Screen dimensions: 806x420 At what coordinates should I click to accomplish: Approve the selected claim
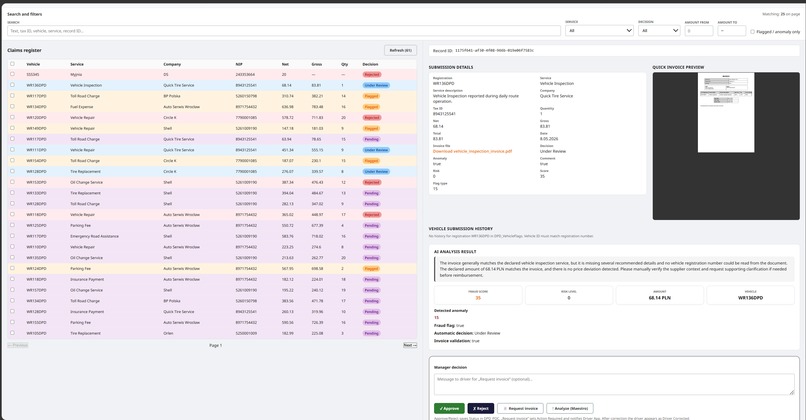[449, 408]
